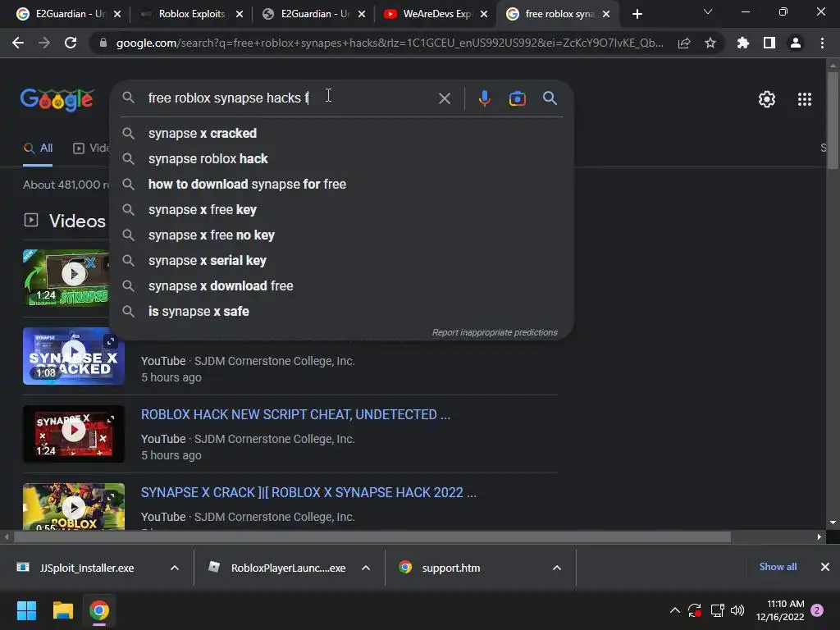840x630 pixels.
Task: Close the Roblox Exploits tab
Action: tap(240, 14)
